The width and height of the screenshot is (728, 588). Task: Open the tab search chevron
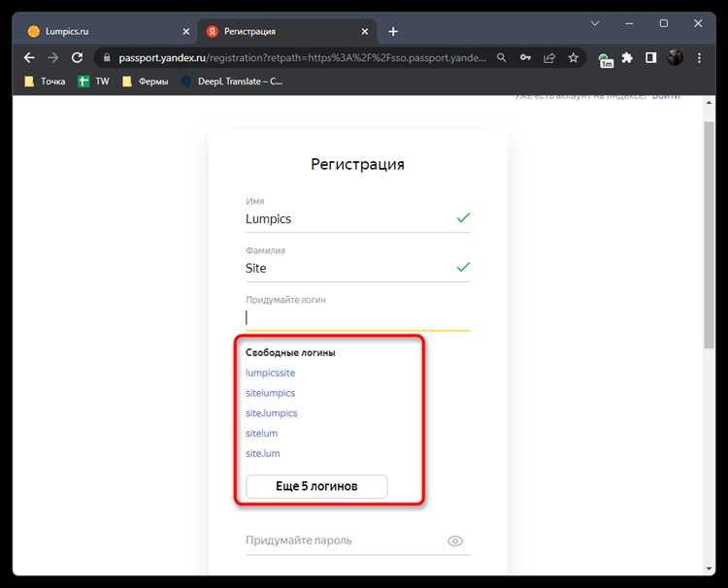tap(595, 23)
